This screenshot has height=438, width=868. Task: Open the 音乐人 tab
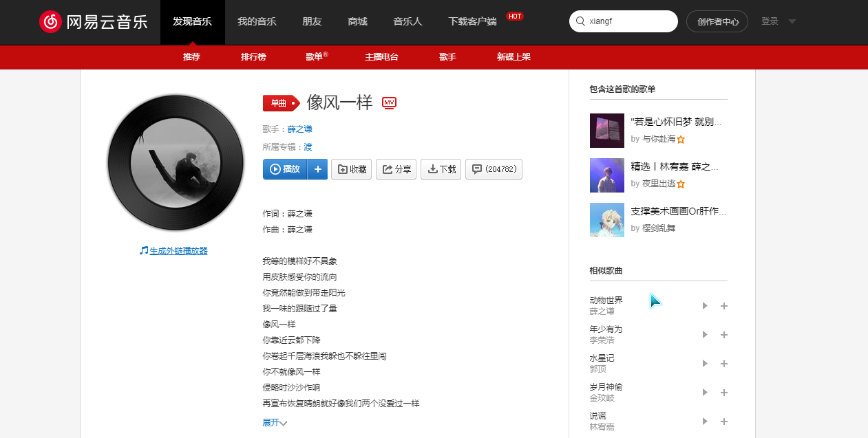pos(407,22)
